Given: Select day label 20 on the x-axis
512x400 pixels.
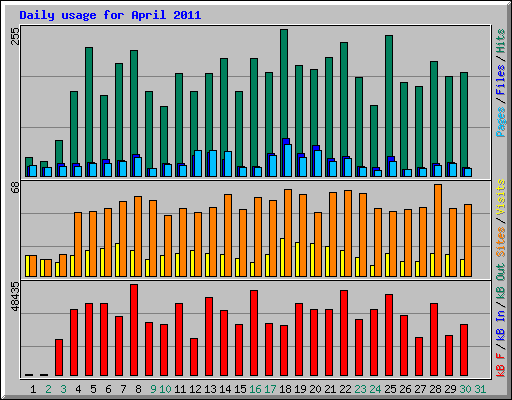Looking at the screenshot, I should (315, 389).
